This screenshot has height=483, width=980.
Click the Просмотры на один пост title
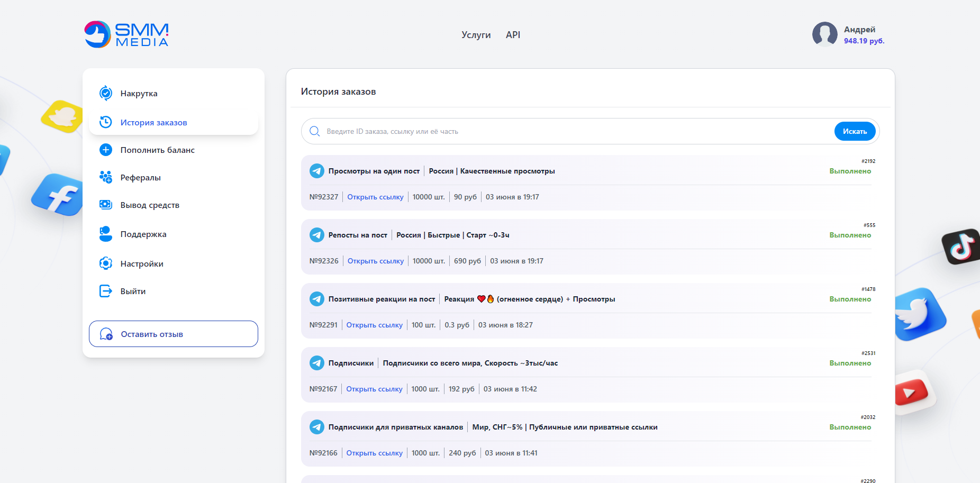click(x=374, y=171)
